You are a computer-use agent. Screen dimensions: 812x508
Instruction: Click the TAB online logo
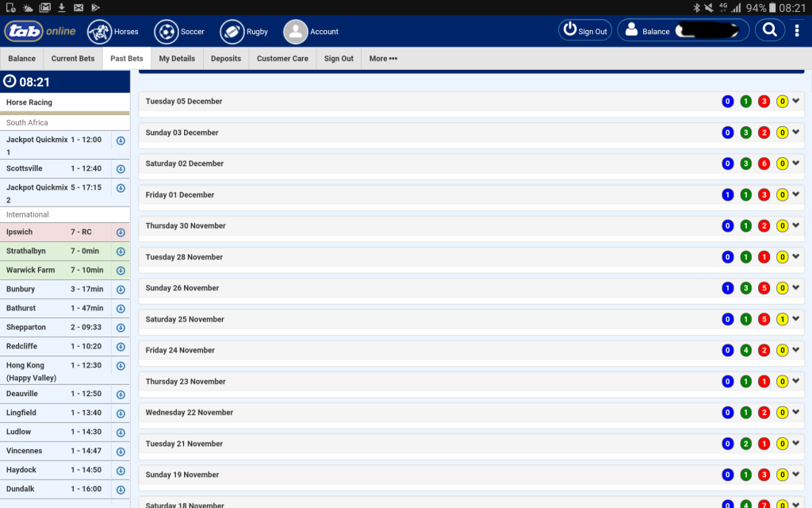pos(40,32)
